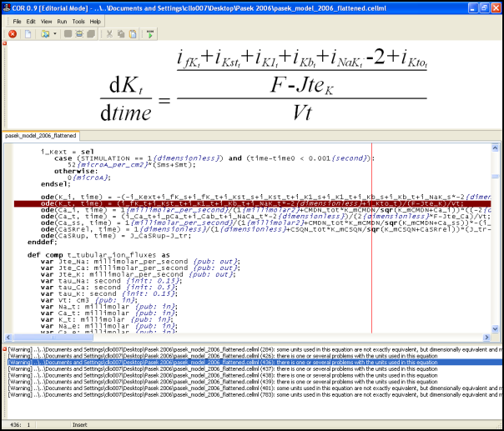Viewport: 504px width, 431px height.
Task: Click the editor vertical scroll up arrow
Action: (x=495, y=148)
